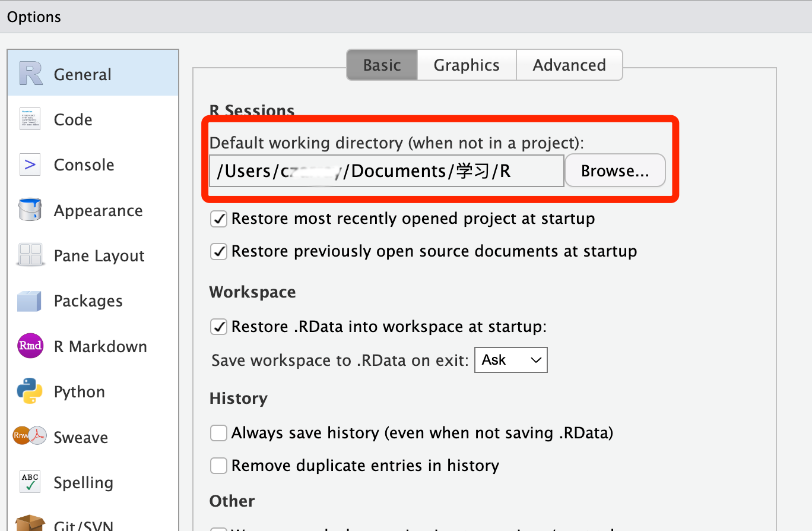
Task: Open Console options icon
Action: [30, 165]
